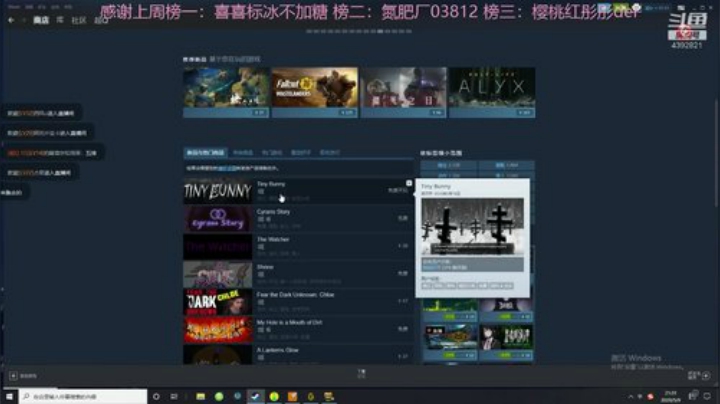This screenshot has height=404, width=720.
Task: Open friends and chat in Steam footer
Action: tap(698, 376)
